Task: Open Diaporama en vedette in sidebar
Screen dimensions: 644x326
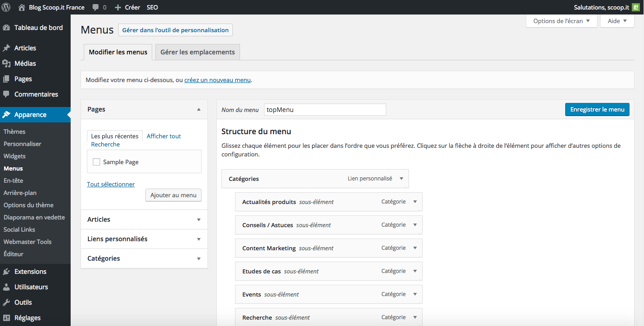Action: click(x=34, y=217)
